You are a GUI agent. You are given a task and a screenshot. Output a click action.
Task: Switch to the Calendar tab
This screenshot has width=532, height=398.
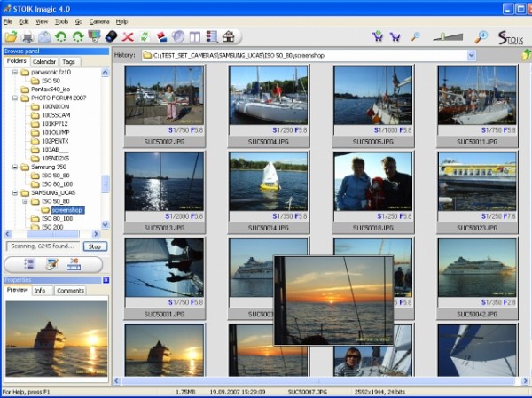44,61
